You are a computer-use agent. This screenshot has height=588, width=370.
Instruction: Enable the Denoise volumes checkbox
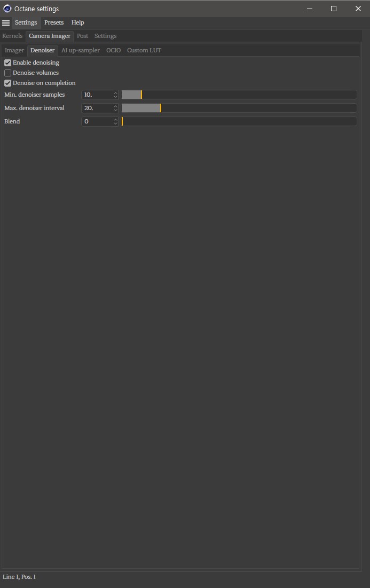(x=7, y=73)
